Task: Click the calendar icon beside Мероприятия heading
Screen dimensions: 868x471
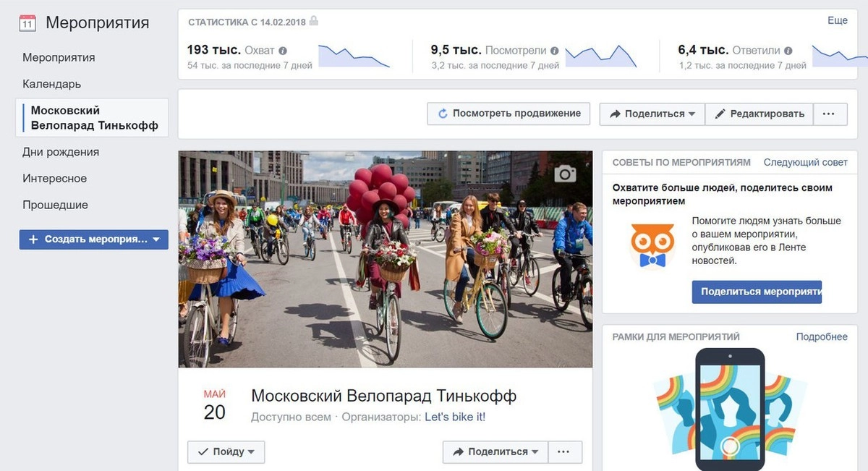Action: (27, 22)
